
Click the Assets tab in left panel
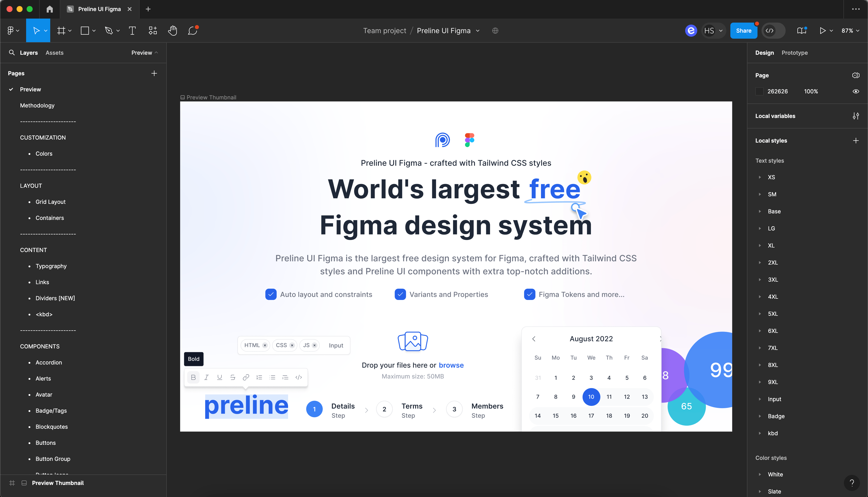[54, 53]
